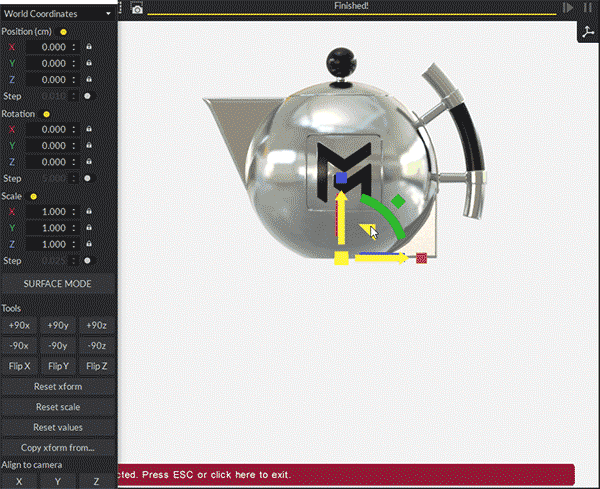
Task: Click the yellow triangle plane handle
Action: pyautogui.click(x=367, y=229)
